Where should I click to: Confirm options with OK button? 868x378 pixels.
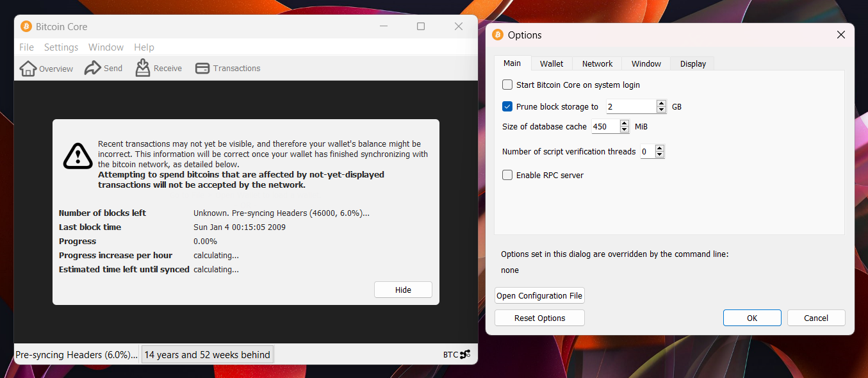752,318
